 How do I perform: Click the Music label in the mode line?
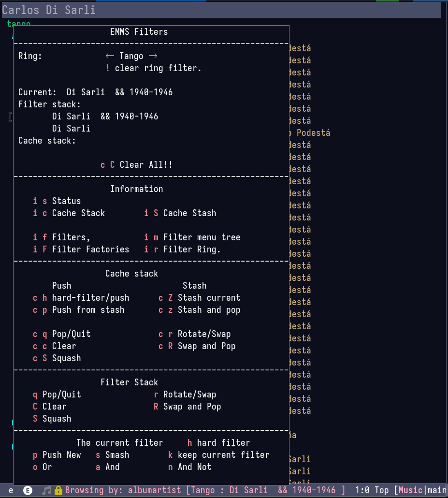pos(410,490)
